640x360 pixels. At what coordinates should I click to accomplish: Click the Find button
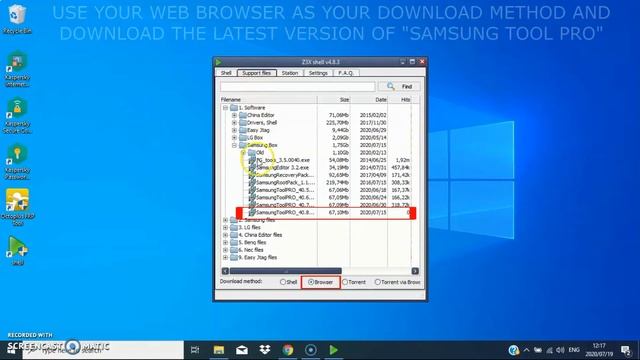click(399, 87)
